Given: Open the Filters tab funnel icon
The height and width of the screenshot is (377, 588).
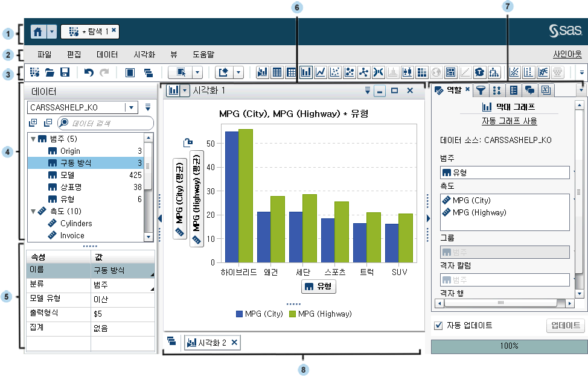Looking at the screenshot, I should tap(481, 90).
